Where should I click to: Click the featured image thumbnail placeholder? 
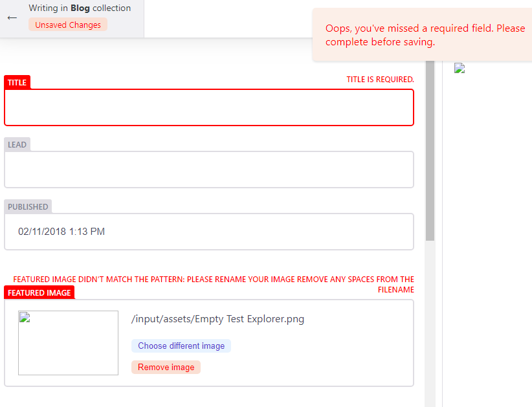(x=68, y=343)
